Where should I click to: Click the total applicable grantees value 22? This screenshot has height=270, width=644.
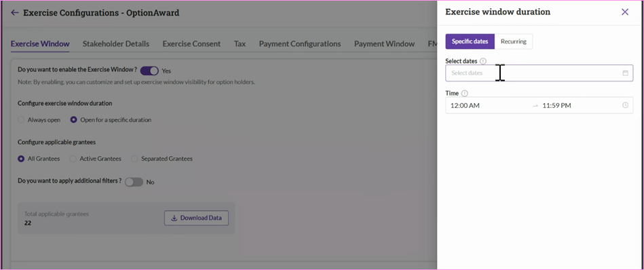tap(28, 223)
